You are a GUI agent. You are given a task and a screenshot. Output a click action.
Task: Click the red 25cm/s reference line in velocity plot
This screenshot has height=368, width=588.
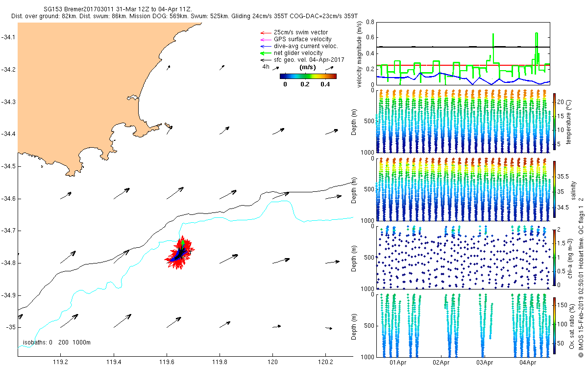pos(464,65)
